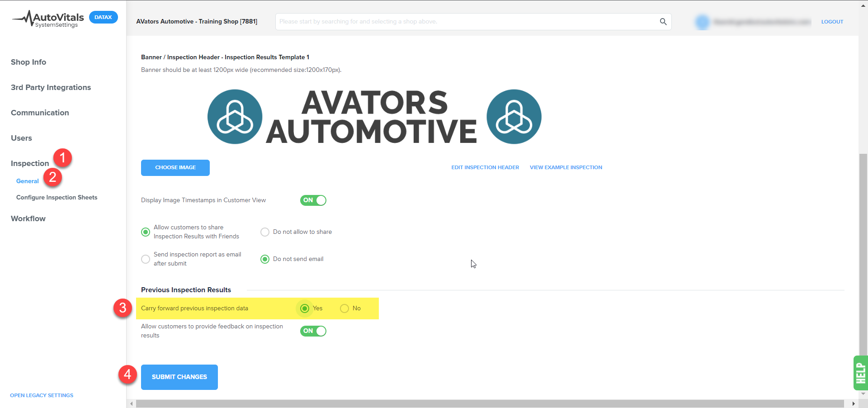The width and height of the screenshot is (868, 408).
Task: Toggle Display Image Timestamps in Customer View
Action: point(313,200)
